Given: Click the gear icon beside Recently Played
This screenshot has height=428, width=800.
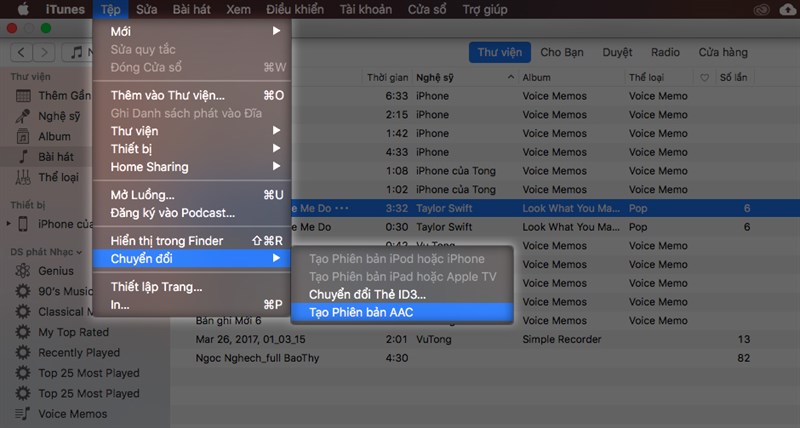Looking at the screenshot, I should [23, 353].
